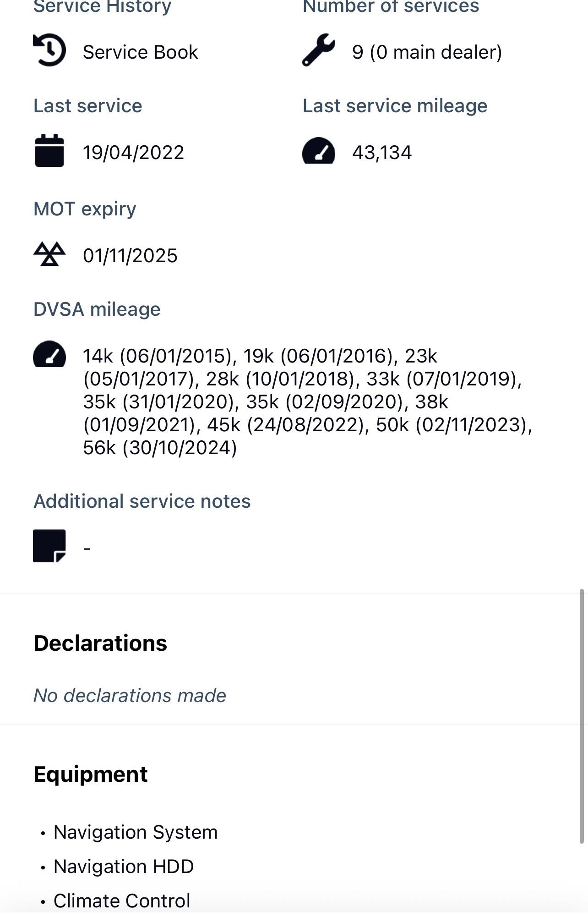Click the DVSA mileage speedometer icon
Viewport: 588px width, 923px height.
49,354
